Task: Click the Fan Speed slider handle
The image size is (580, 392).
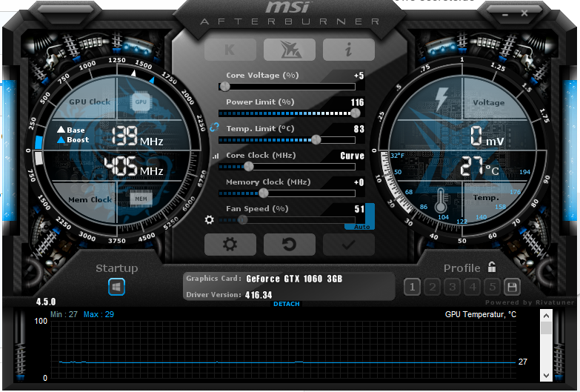Action: tap(242, 220)
